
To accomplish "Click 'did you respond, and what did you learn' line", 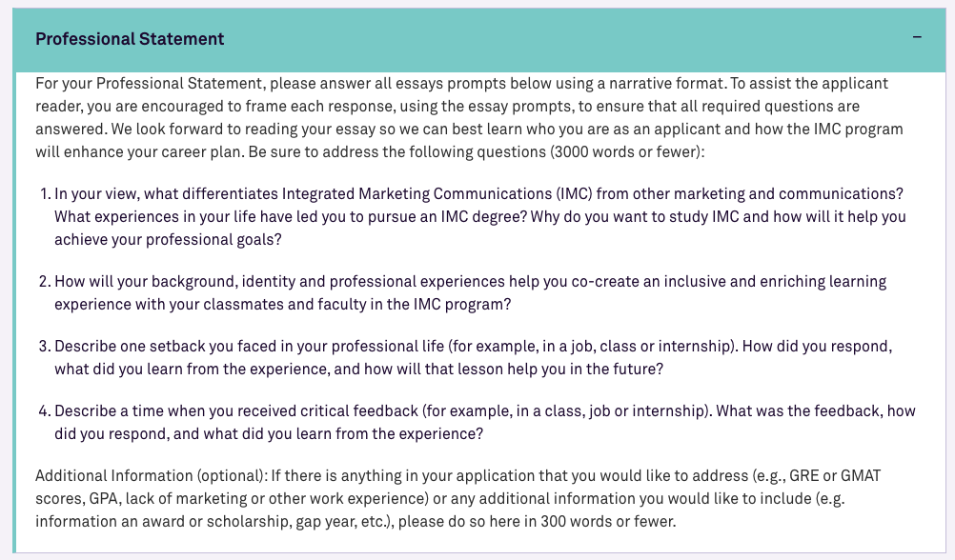I will click(269, 434).
